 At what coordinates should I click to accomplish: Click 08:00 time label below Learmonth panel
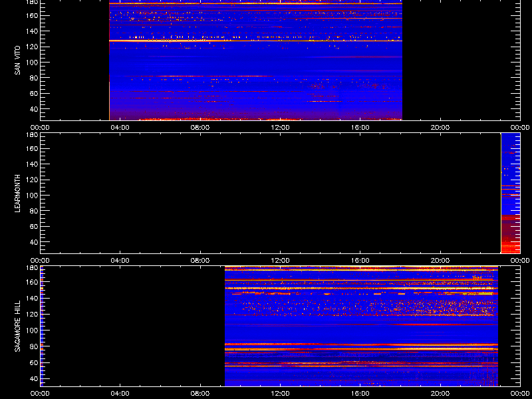coord(200,261)
